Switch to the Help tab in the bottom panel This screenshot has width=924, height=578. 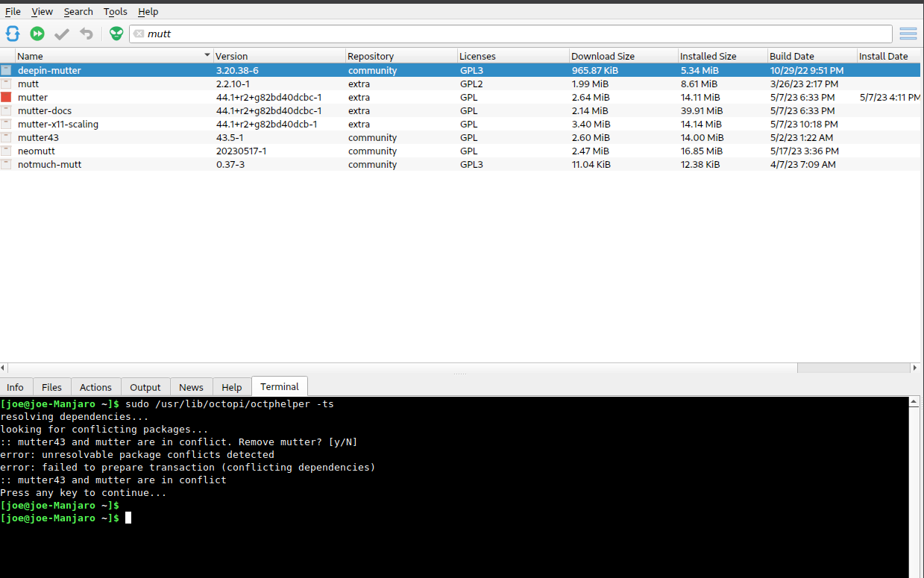click(232, 387)
